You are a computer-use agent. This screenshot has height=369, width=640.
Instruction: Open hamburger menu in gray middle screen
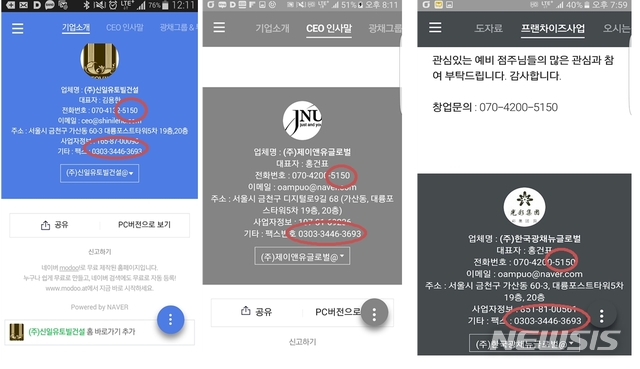[x=219, y=27]
